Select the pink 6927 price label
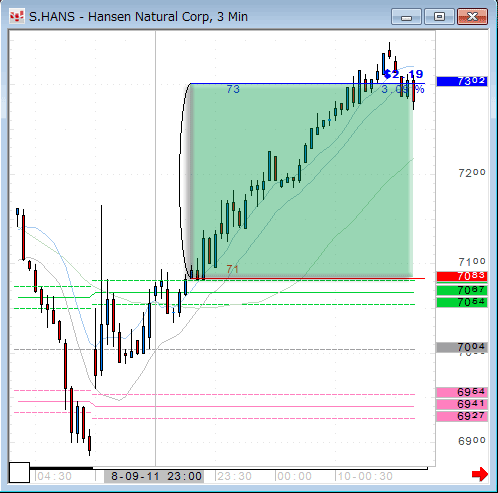 pos(462,416)
